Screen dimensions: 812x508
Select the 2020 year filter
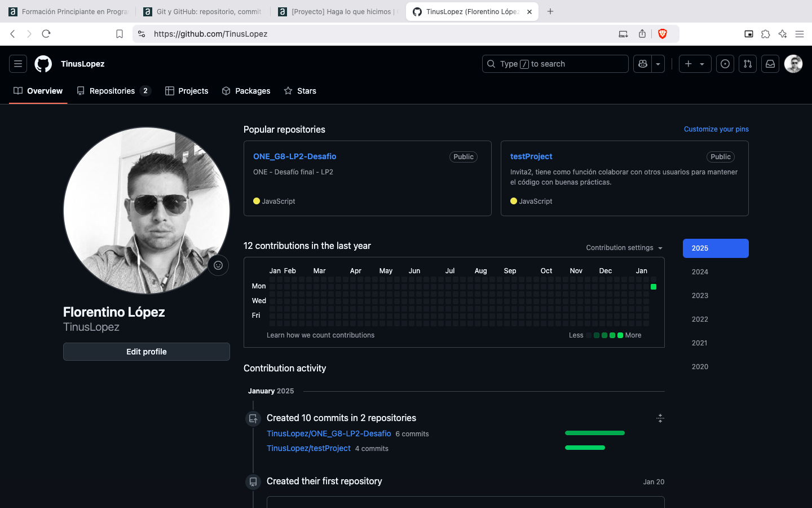pyautogui.click(x=716, y=367)
